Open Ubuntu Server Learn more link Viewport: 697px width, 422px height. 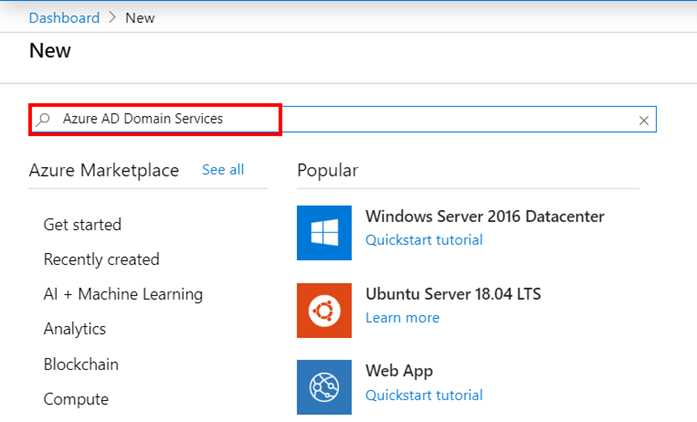coord(402,318)
